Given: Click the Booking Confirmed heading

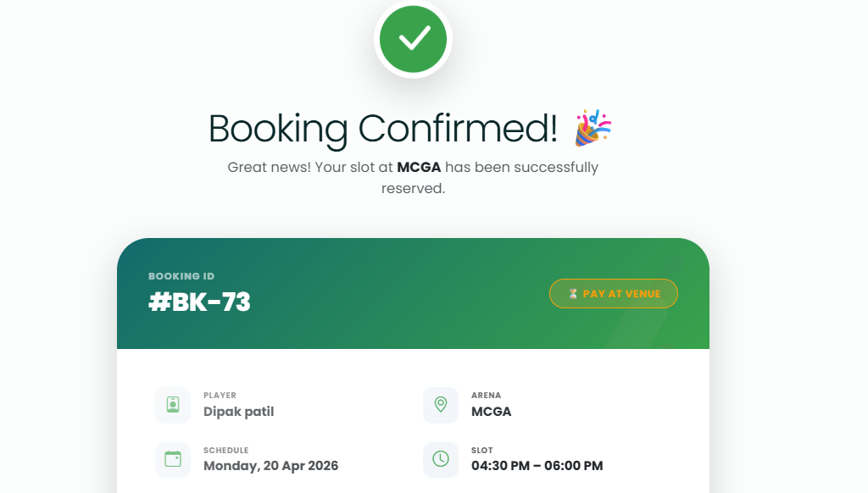Looking at the screenshot, I should pyautogui.click(x=386, y=129).
